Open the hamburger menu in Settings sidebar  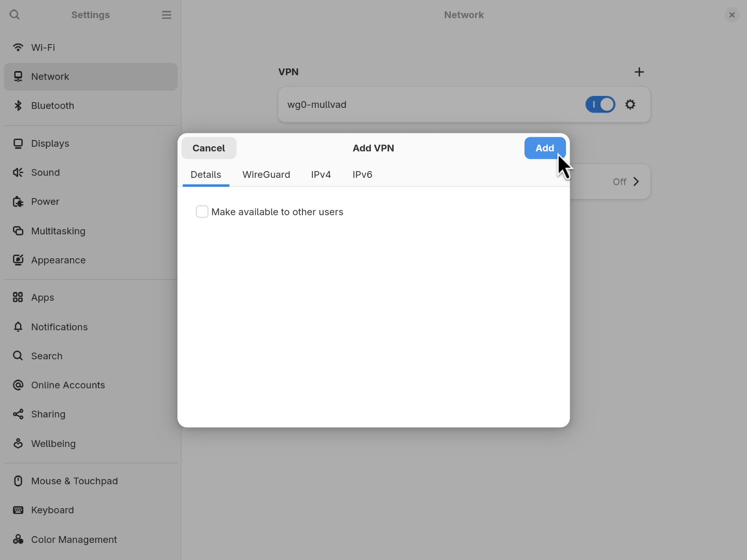pos(167,15)
